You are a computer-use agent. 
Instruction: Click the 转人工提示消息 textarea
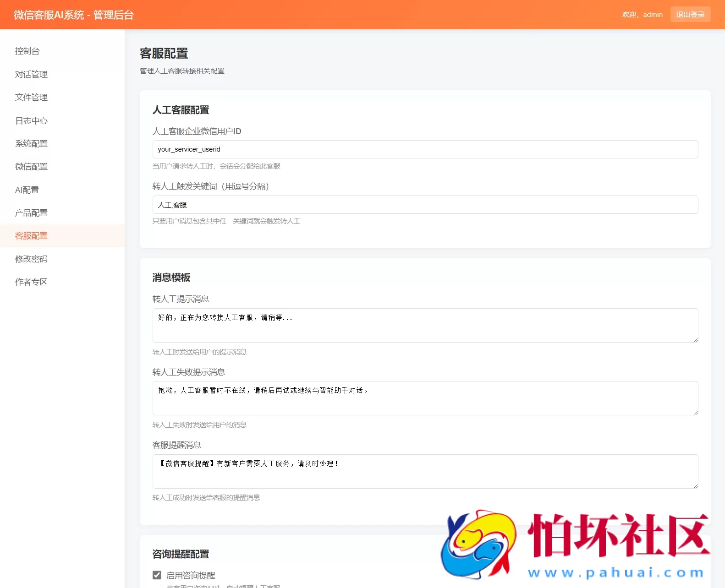(425, 325)
